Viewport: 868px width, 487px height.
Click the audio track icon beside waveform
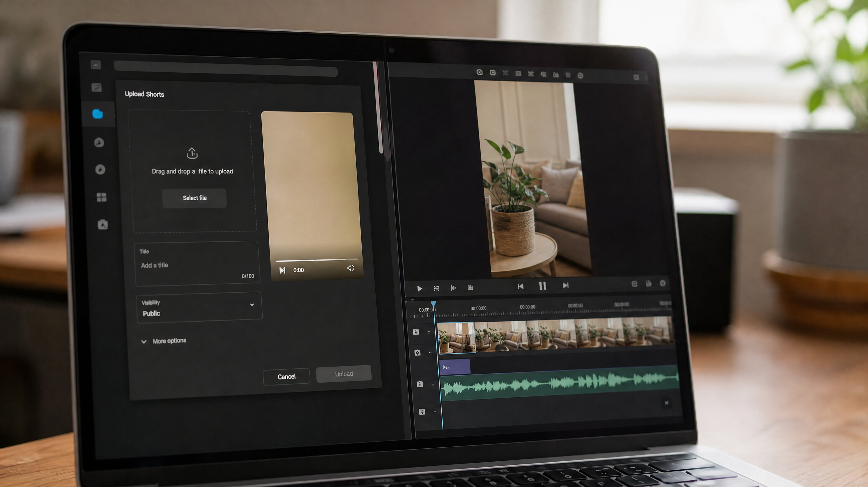click(420, 384)
